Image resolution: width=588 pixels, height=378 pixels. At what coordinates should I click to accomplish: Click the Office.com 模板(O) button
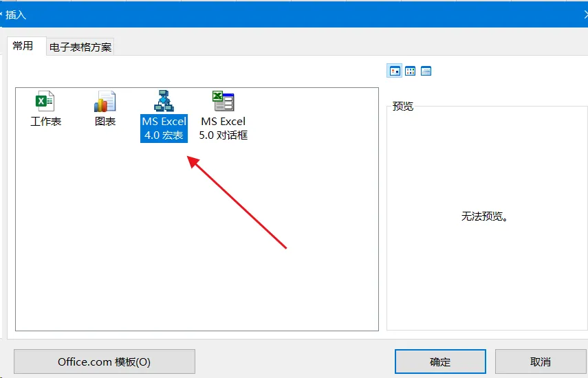(x=105, y=362)
